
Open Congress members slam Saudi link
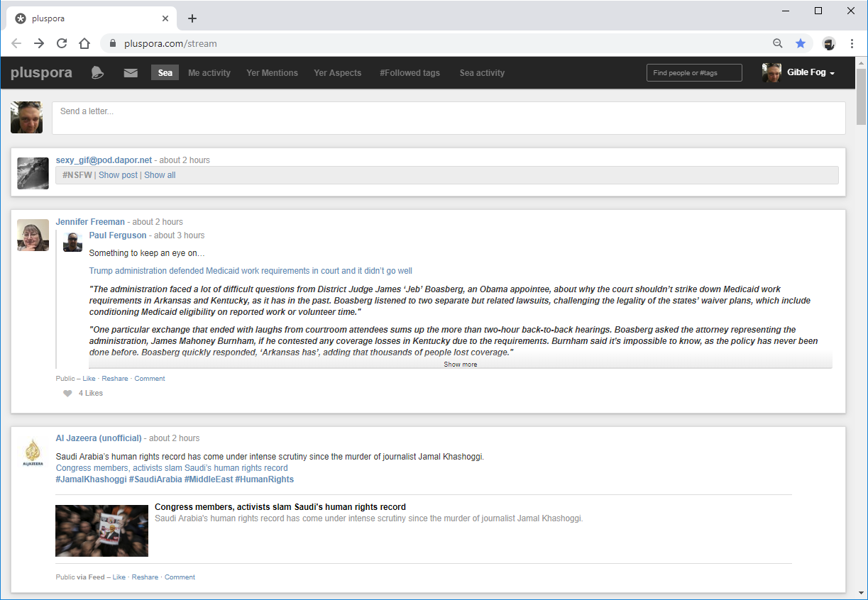click(x=172, y=468)
